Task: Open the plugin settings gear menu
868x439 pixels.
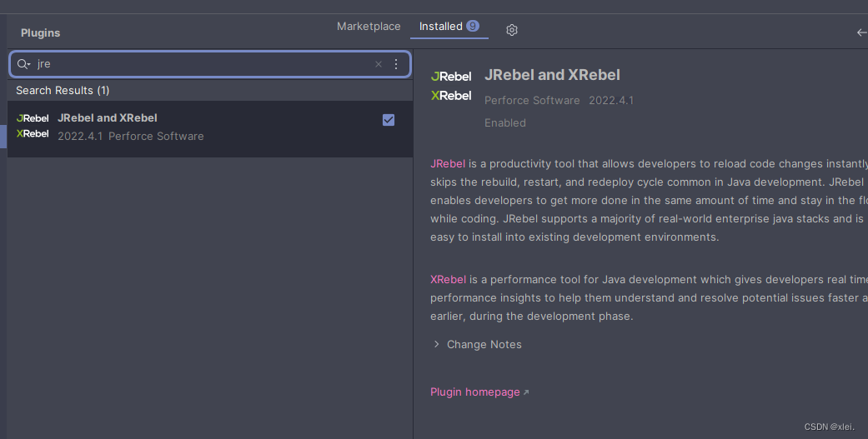Action: click(x=511, y=30)
